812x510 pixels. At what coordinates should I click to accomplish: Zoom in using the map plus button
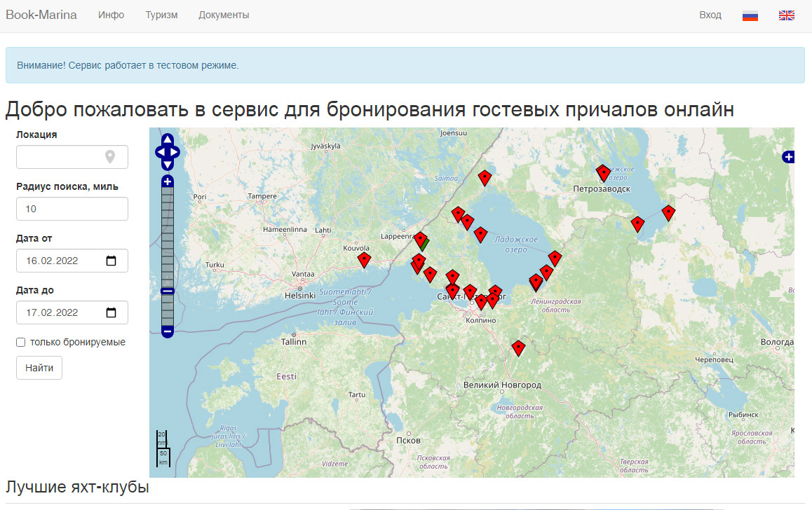168,182
